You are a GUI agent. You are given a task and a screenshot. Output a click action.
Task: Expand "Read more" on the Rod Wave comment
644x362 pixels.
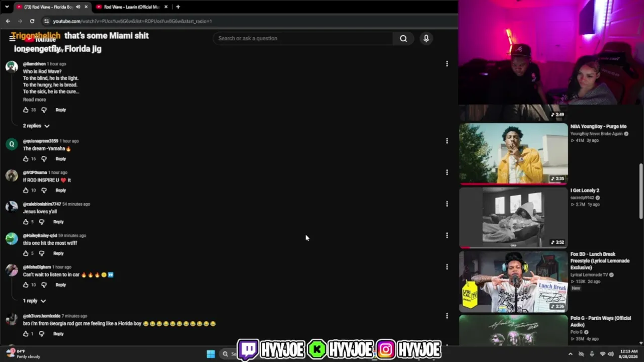click(34, 100)
